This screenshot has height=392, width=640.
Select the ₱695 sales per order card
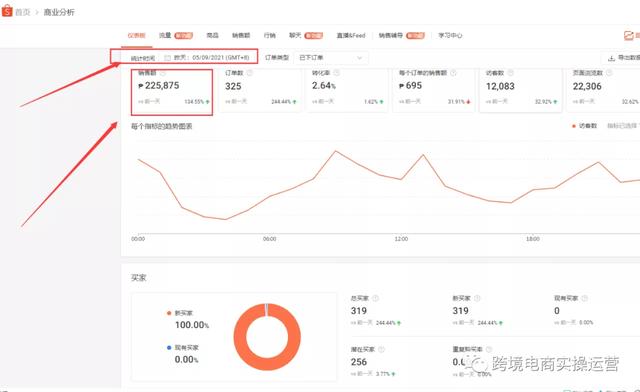(433, 91)
